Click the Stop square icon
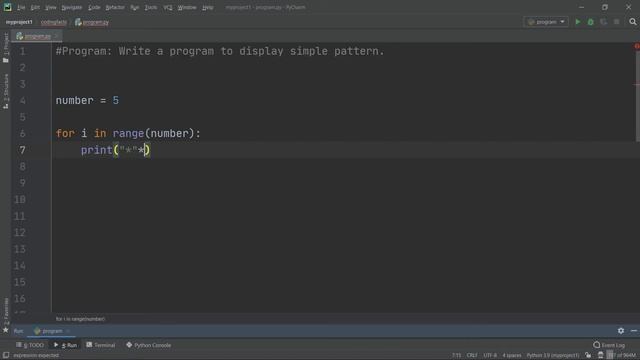Image resolution: width=640 pixels, height=360 pixels. 616,22
